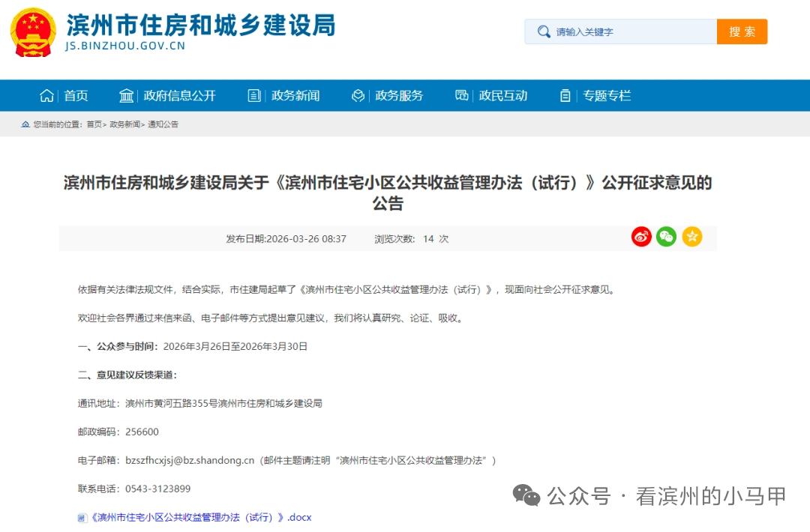Click the docx file icon before the attachment link

80,517
